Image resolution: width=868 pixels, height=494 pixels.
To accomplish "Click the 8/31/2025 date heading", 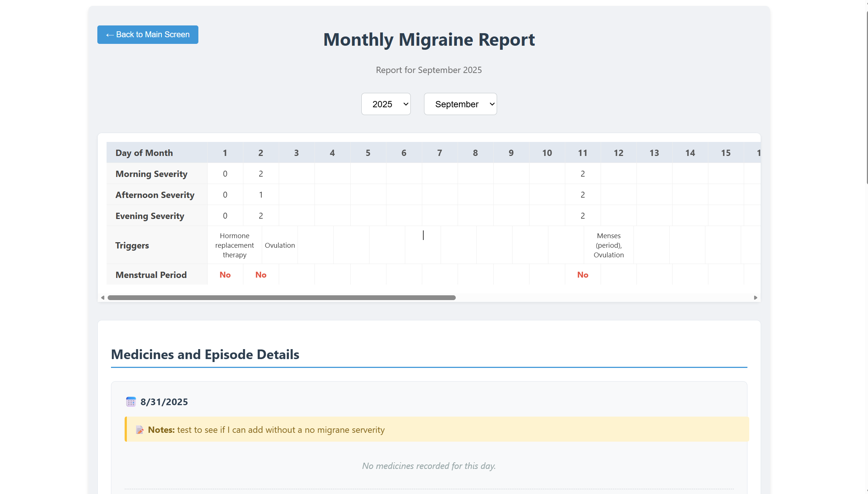I will [x=164, y=402].
